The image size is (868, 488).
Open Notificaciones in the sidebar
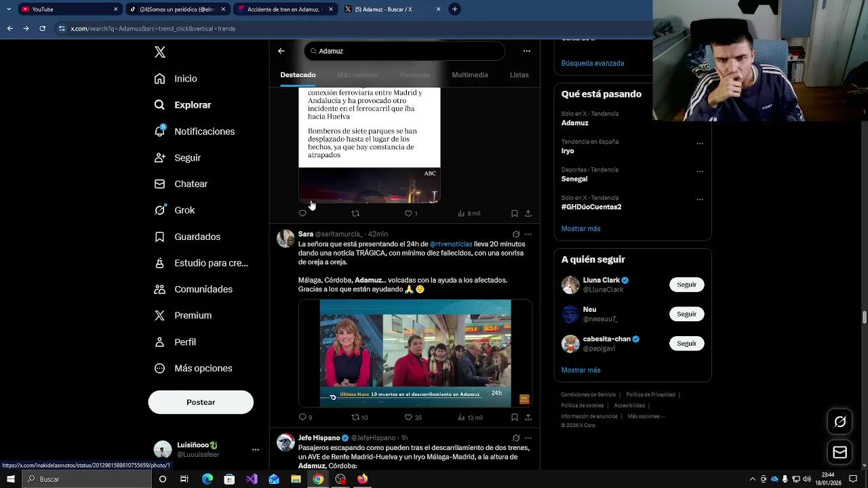click(x=194, y=131)
